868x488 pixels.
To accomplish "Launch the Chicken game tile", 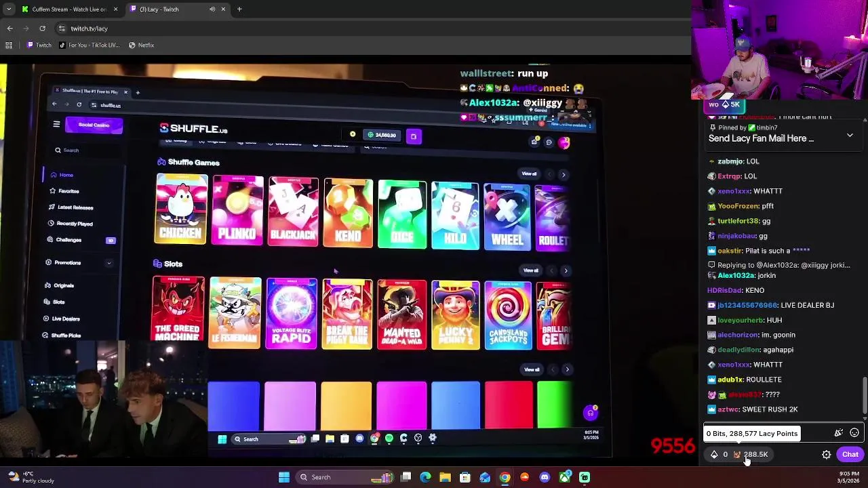I will pyautogui.click(x=182, y=209).
